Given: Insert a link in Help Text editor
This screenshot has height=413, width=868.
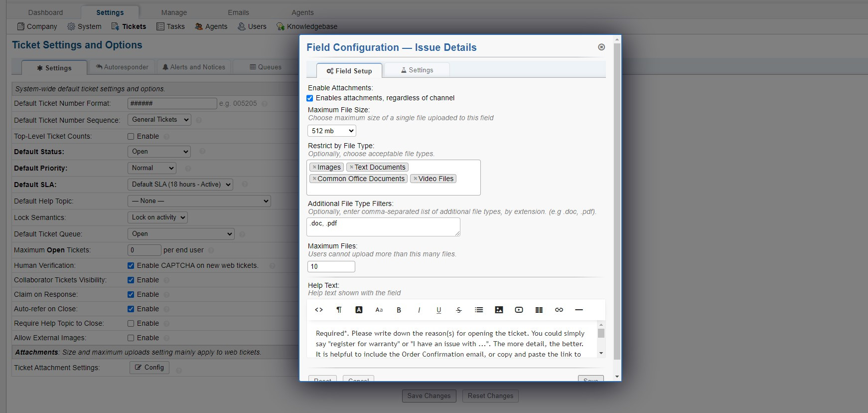Looking at the screenshot, I should [x=559, y=310].
